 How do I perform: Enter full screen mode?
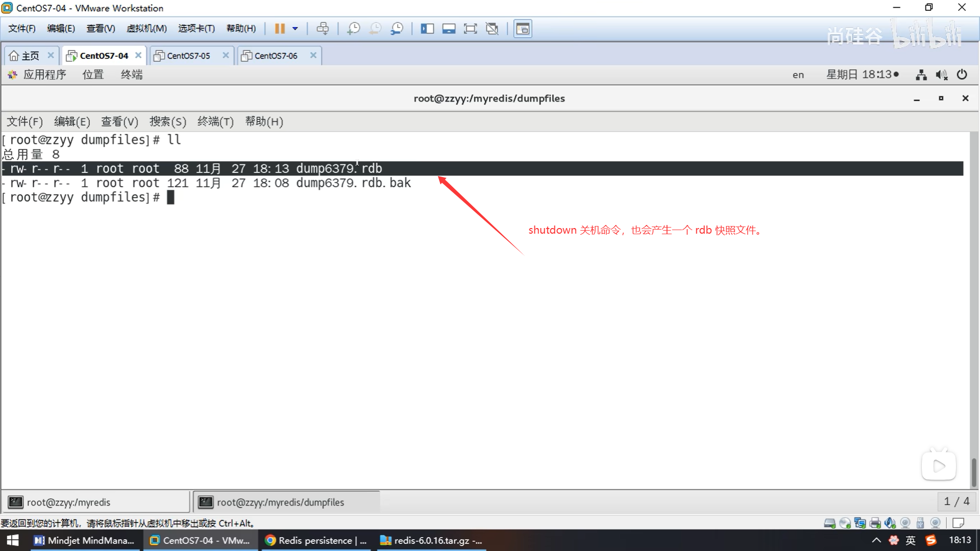click(x=470, y=29)
